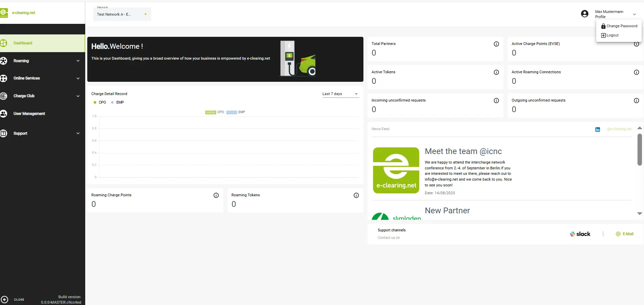This screenshot has width=644, height=305.
Task: Open the E-Mail support link
Action: click(x=625, y=234)
